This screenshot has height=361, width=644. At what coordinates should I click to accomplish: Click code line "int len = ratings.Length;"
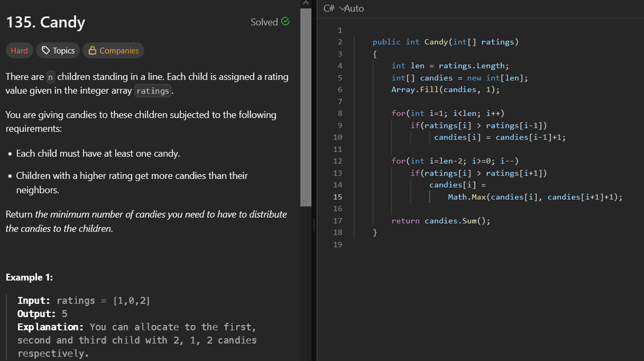(x=450, y=66)
